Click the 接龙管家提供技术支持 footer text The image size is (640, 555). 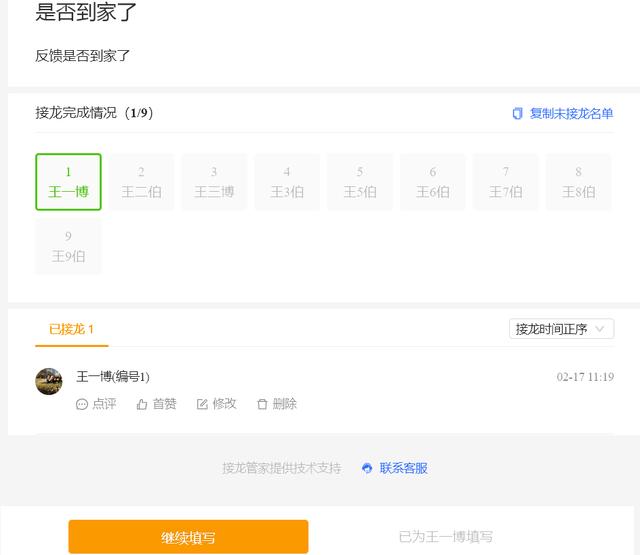click(282, 468)
